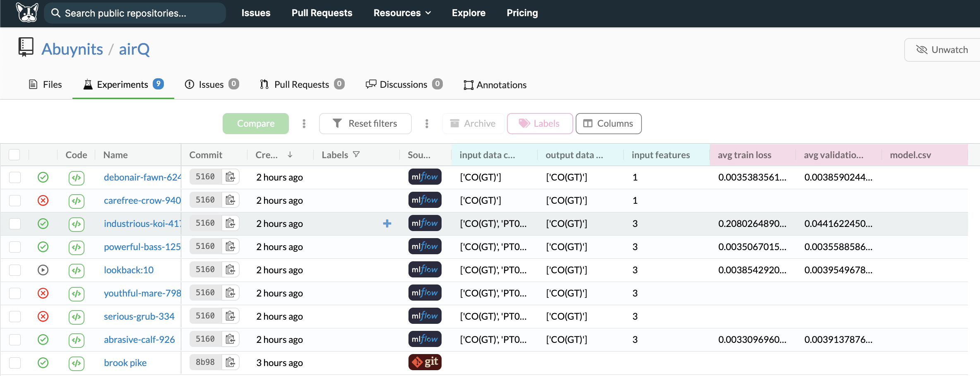
Task: Open code icon for abrasive-calf-926
Action: pos(77,340)
